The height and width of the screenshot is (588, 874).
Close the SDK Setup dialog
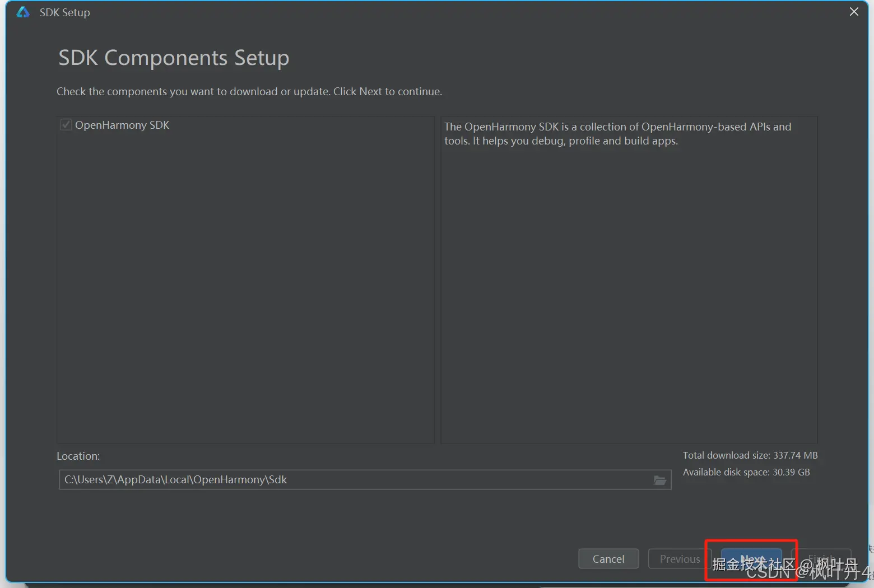tap(854, 12)
